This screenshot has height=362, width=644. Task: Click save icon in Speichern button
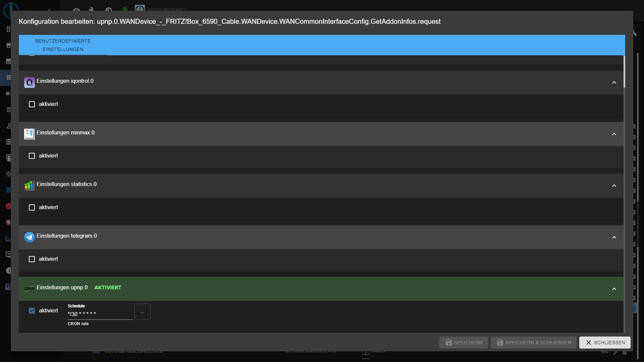click(x=448, y=343)
